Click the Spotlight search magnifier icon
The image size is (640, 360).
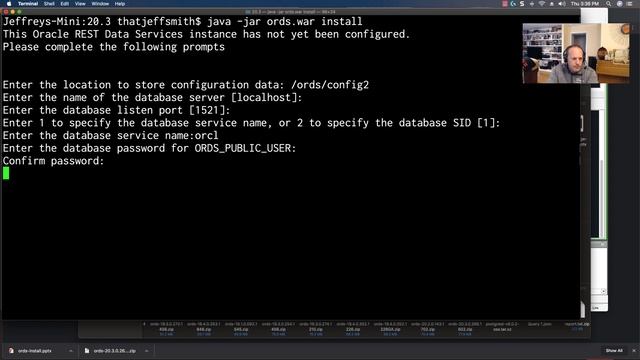pyautogui.click(x=609, y=4)
